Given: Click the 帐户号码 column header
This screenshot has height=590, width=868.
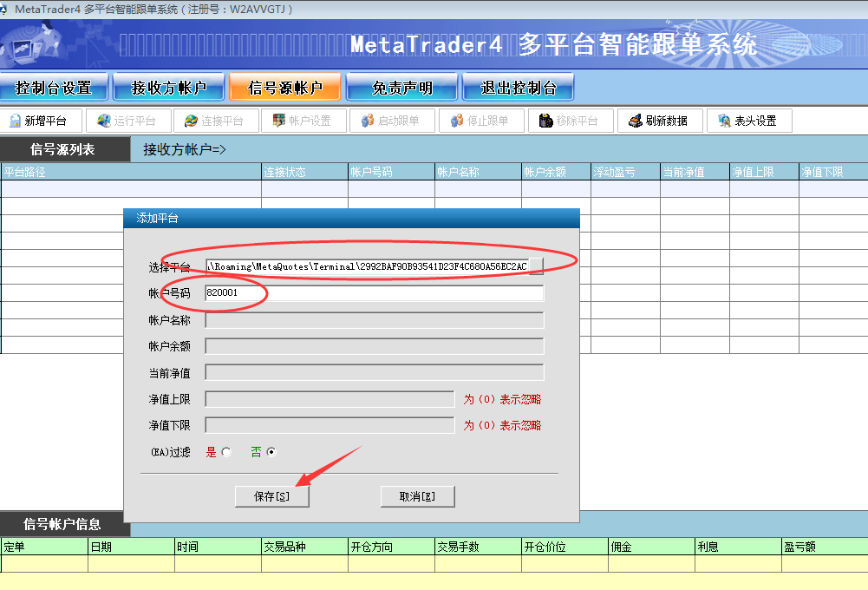Looking at the screenshot, I should (391, 172).
